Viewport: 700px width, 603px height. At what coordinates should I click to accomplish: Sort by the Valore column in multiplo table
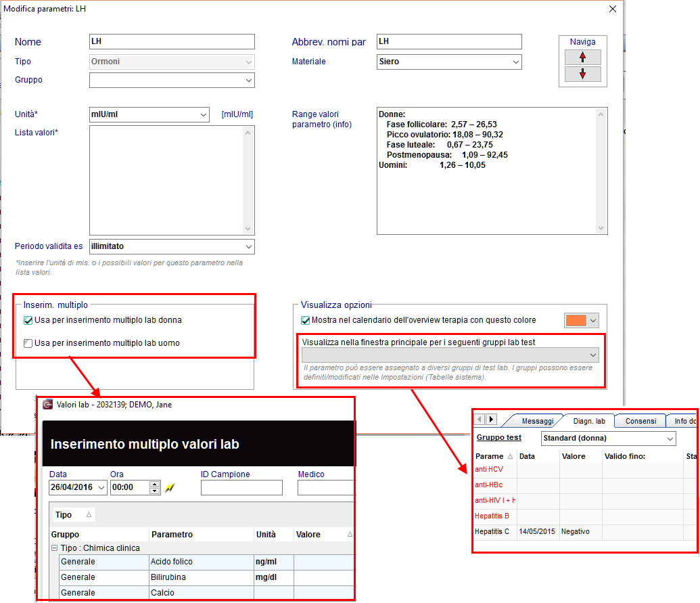[x=324, y=534]
